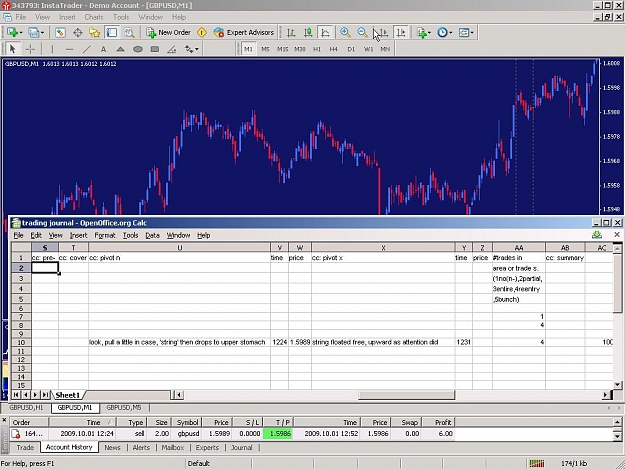
Task: Expand the new chart dropdown arrow
Action: [x=21, y=33]
